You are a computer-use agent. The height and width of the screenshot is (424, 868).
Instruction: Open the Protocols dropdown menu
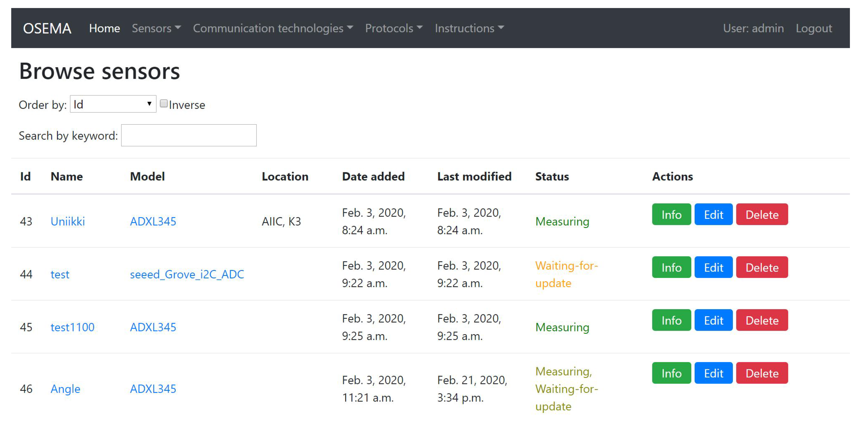(393, 28)
